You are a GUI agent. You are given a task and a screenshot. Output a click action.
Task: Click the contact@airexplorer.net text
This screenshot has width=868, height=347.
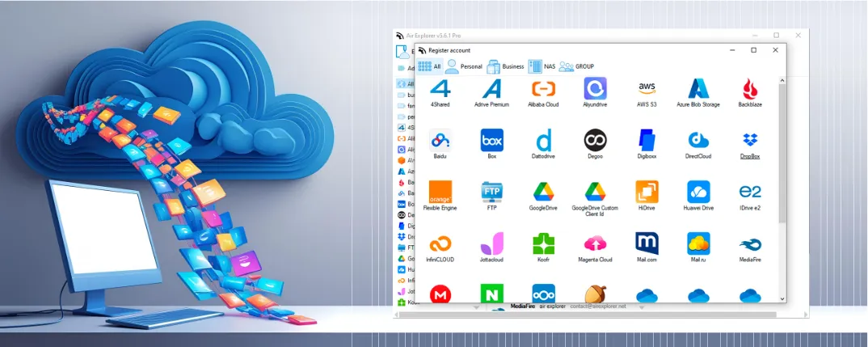(x=598, y=306)
